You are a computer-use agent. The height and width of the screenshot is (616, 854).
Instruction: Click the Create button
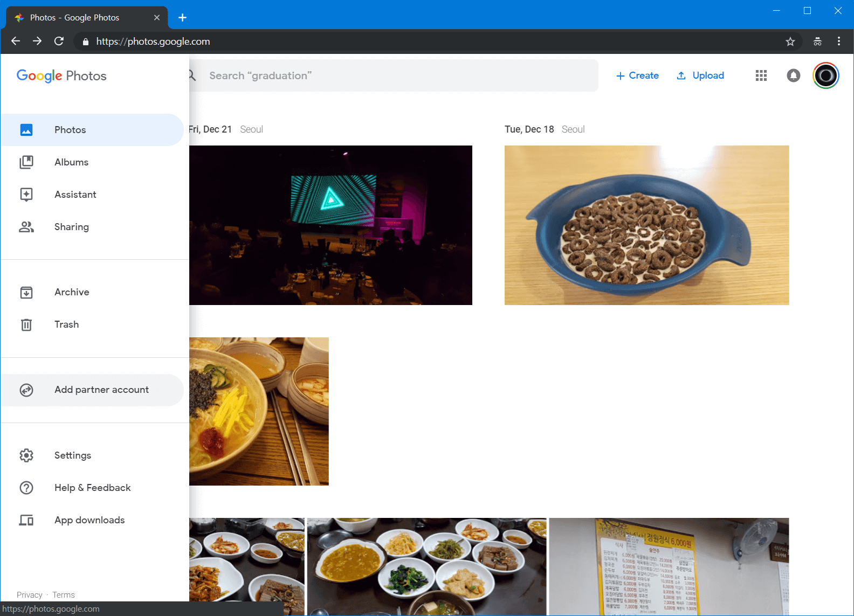637,75
